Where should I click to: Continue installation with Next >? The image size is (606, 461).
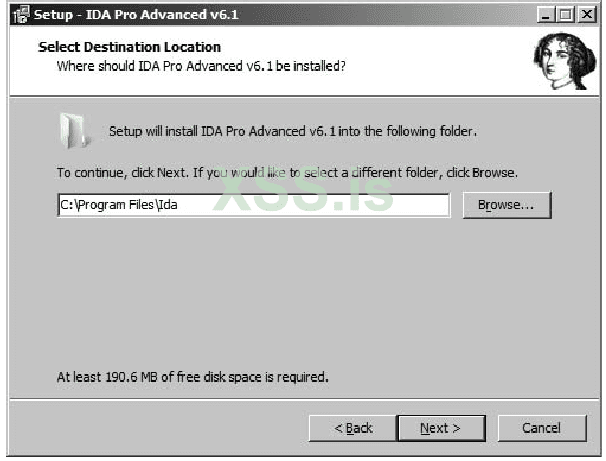coord(441,428)
